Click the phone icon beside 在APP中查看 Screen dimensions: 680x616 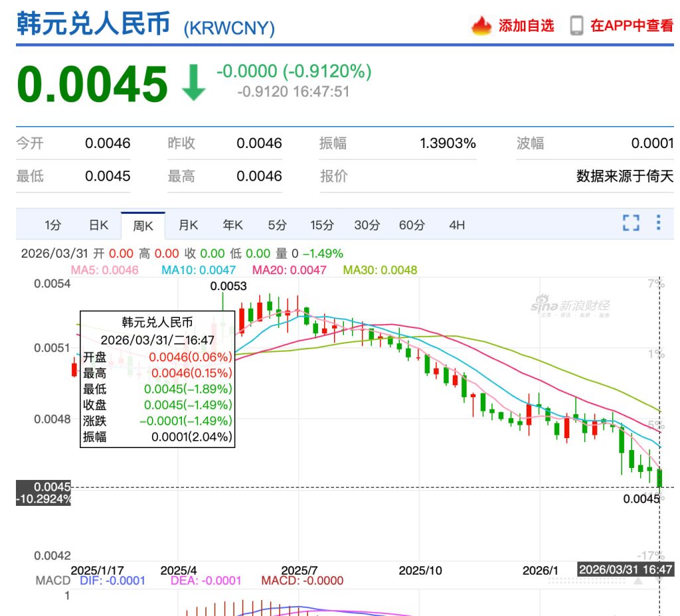pos(576,26)
